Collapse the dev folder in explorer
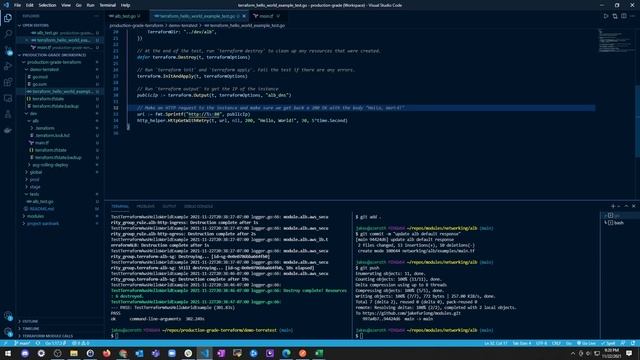This screenshot has height=360, width=640. pos(33,113)
